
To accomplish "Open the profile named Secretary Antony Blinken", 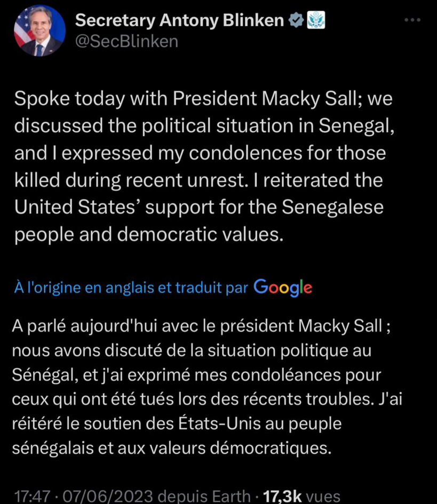I will [x=179, y=19].
